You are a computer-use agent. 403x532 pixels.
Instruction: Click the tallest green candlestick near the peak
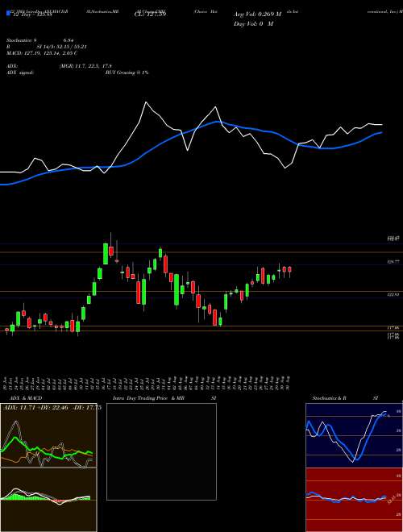point(106,253)
